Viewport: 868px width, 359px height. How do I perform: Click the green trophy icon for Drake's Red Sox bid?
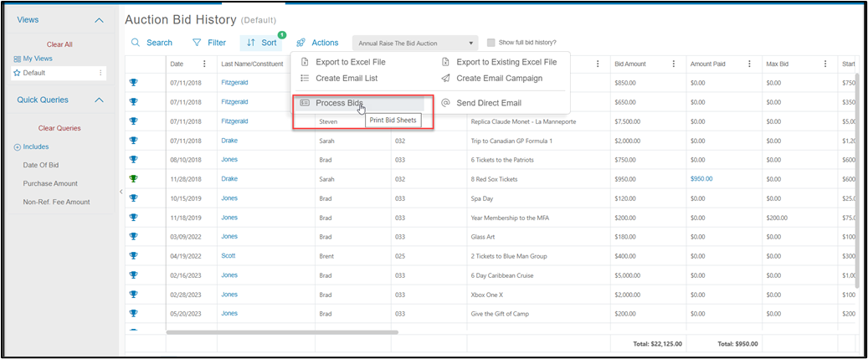pos(133,179)
